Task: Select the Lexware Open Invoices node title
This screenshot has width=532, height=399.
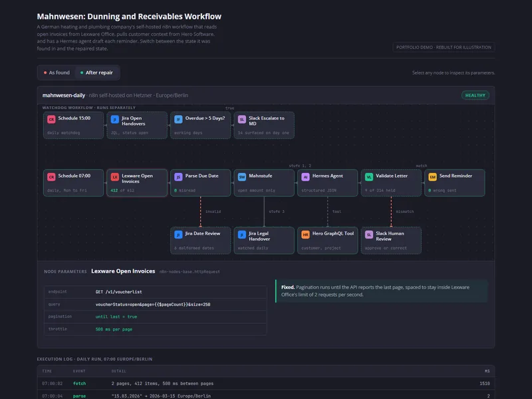Action: pos(137,178)
